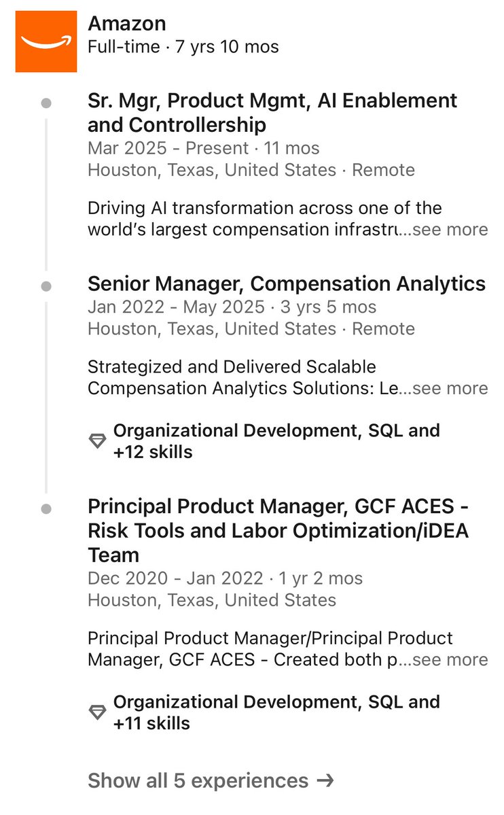Click Full-time 7 yrs 10 mos tenure text

(183, 47)
